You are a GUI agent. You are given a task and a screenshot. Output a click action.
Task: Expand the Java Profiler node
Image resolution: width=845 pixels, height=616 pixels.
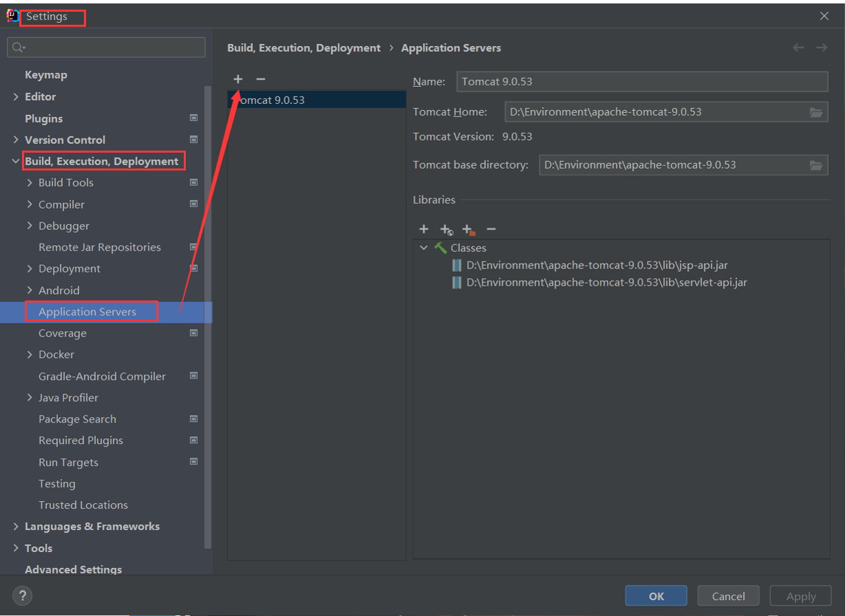coord(30,398)
